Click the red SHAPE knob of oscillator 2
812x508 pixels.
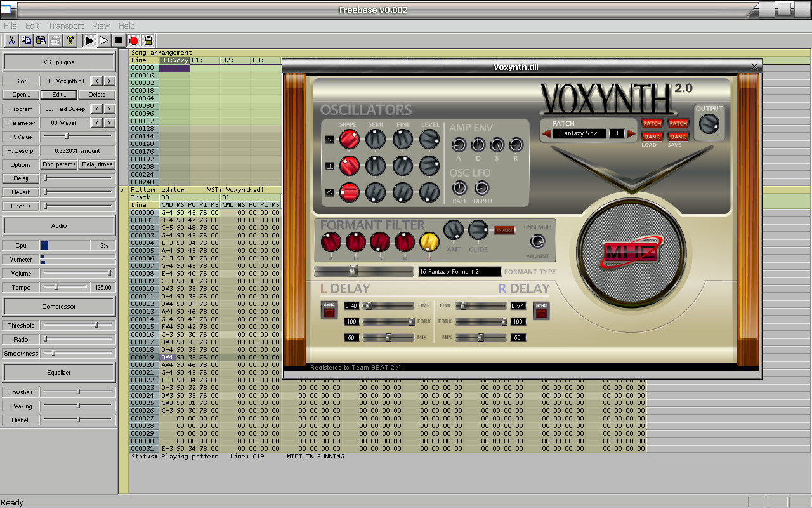349,166
